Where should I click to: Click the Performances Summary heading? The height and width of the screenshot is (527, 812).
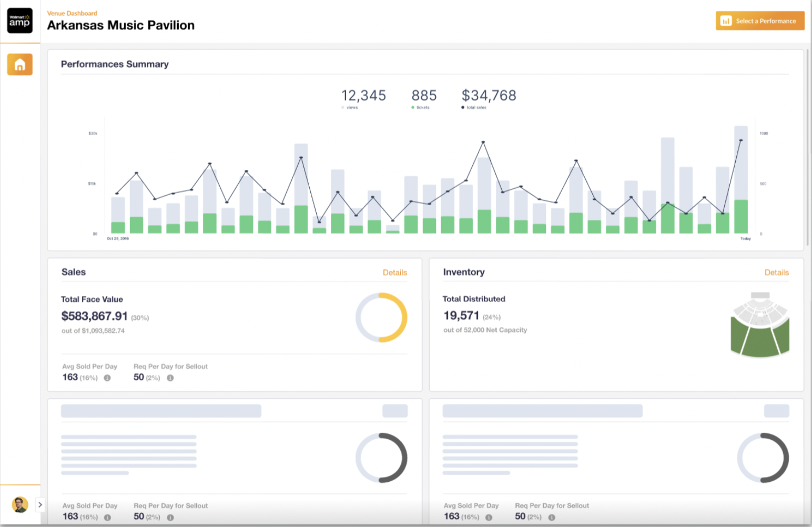point(115,64)
